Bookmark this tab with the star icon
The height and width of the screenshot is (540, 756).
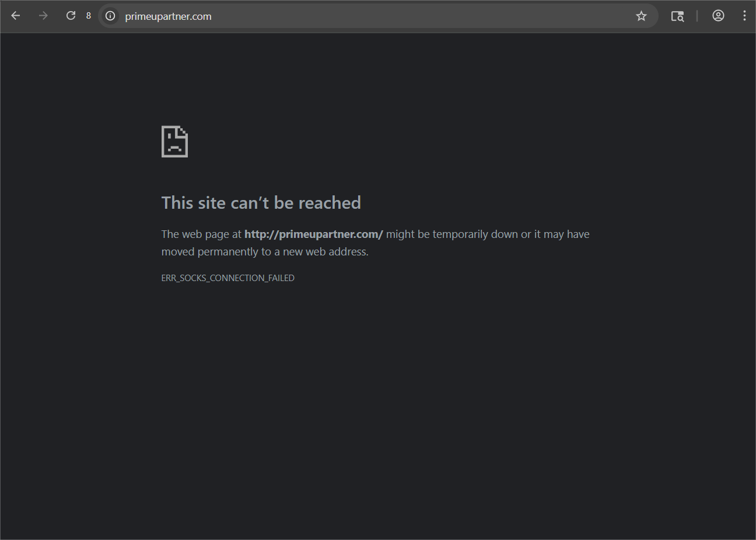click(641, 16)
